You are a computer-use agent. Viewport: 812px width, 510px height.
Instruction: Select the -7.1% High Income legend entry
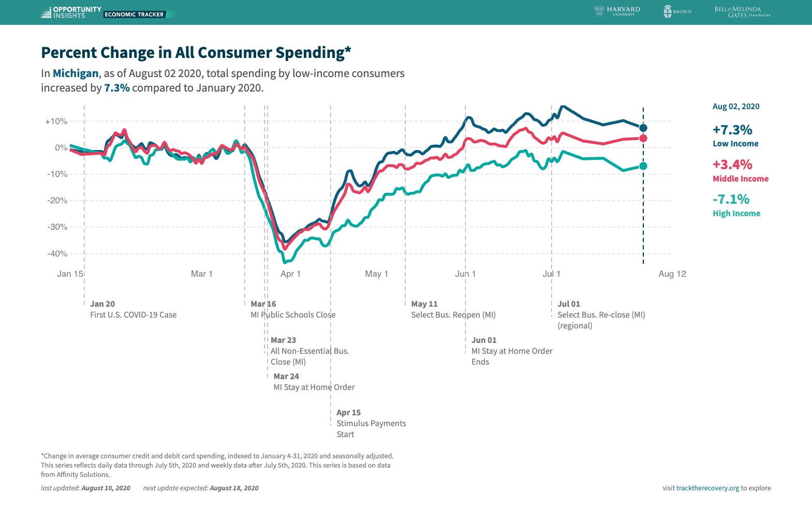tap(736, 205)
